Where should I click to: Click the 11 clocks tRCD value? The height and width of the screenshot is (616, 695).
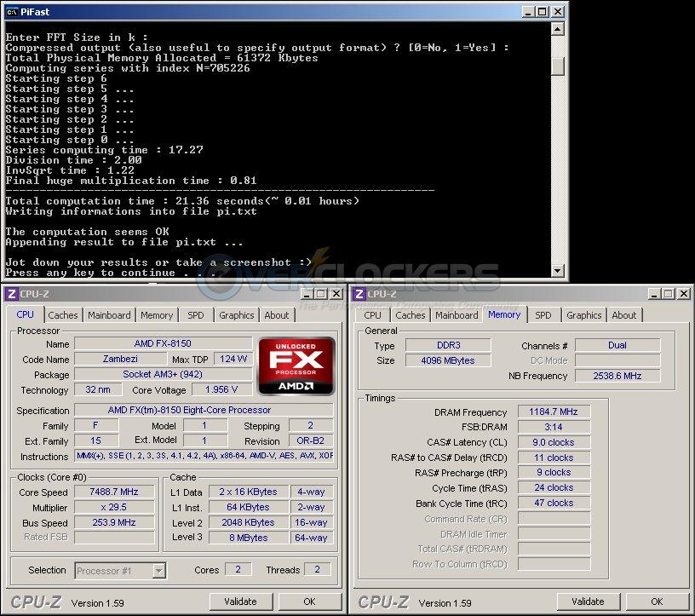coord(554,458)
